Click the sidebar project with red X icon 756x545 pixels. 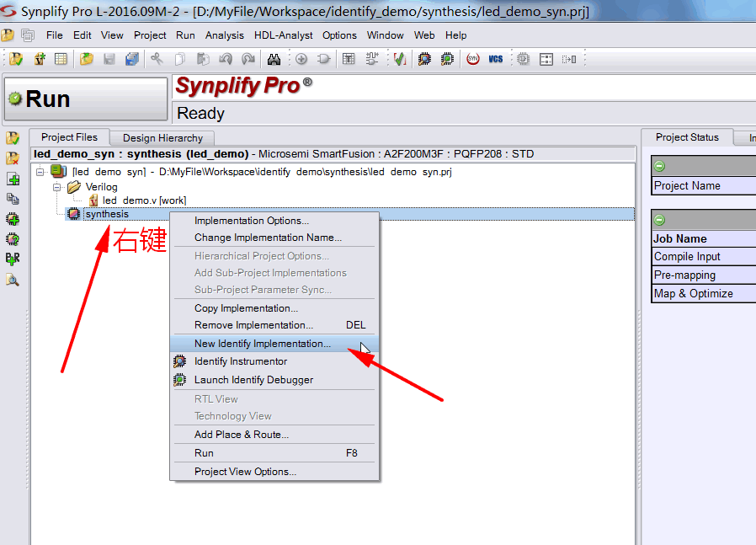[13, 158]
